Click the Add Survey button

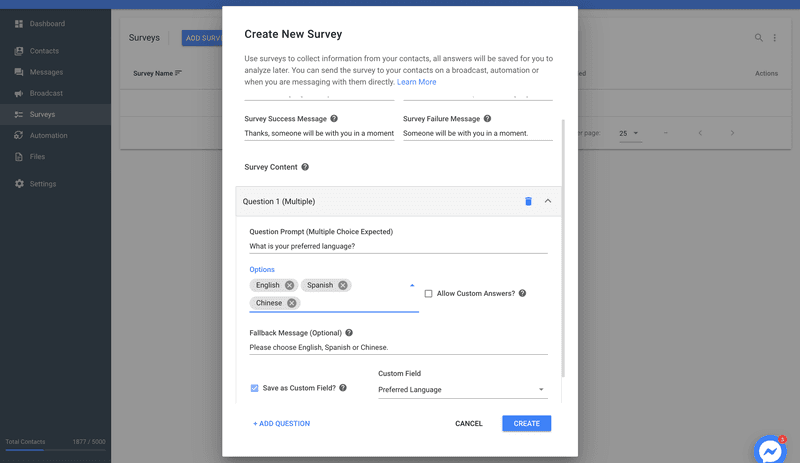(x=203, y=38)
